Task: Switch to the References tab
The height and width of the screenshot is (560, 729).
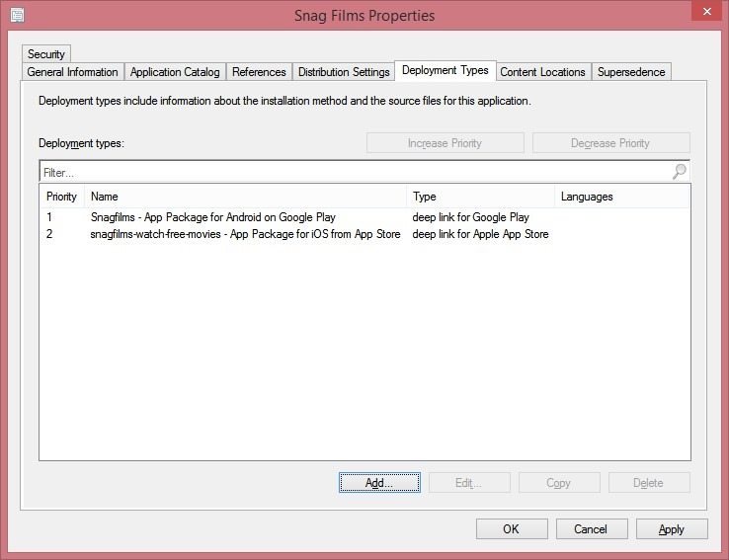Action: coord(259,72)
